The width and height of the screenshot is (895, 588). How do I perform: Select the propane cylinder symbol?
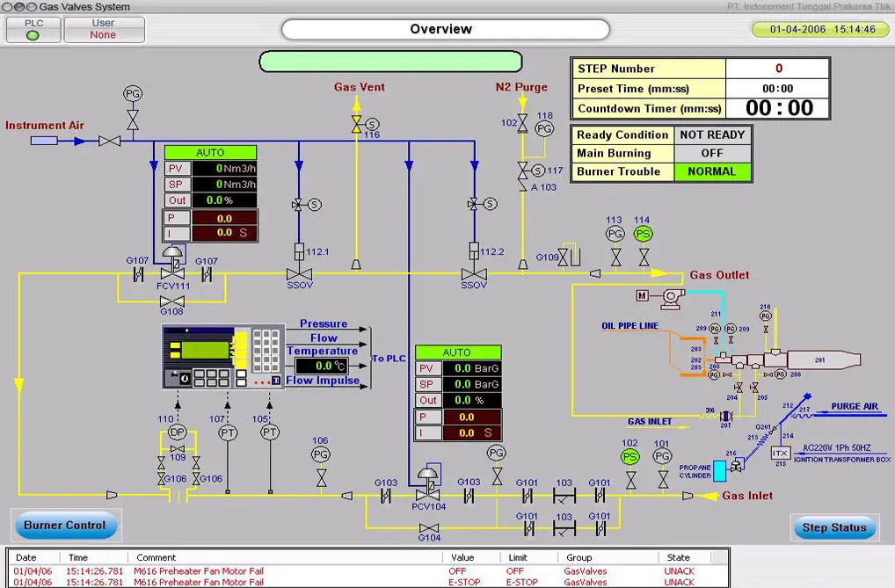(x=719, y=470)
